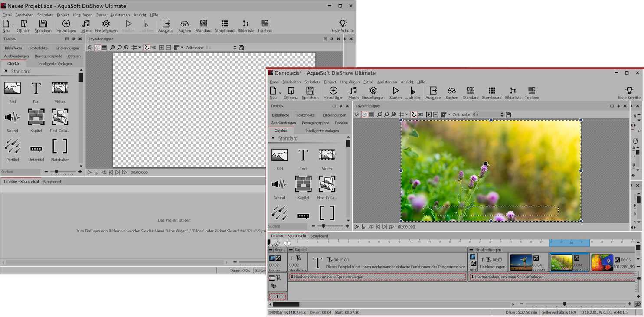Screen dimensions: 644x317
Task: Select Kapitel object in Demo.ads Toolbox
Action: 303,184
